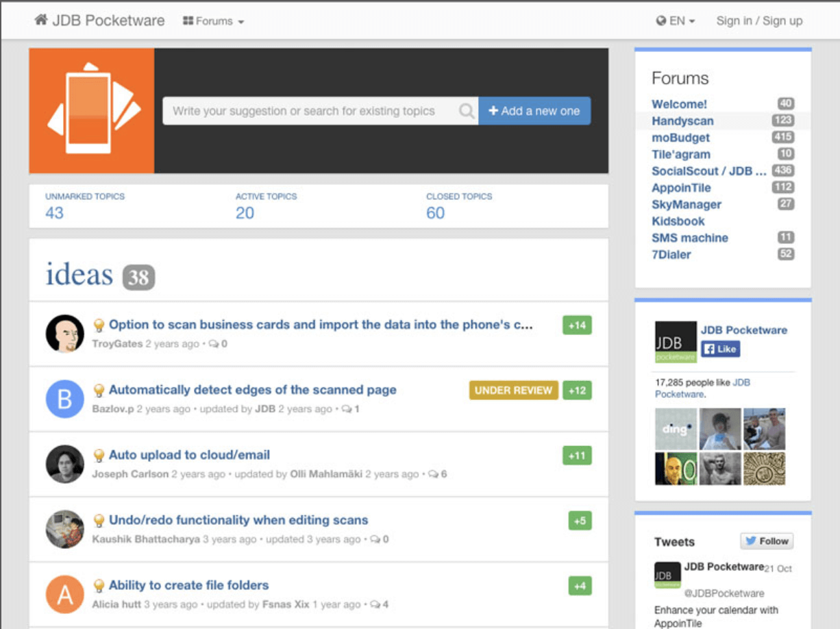Viewport: 840px width, 629px height.
Task: Click the lightbulb icon beside 'Auto upload to cloud/email'
Action: pyautogui.click(x=99, y=456)
